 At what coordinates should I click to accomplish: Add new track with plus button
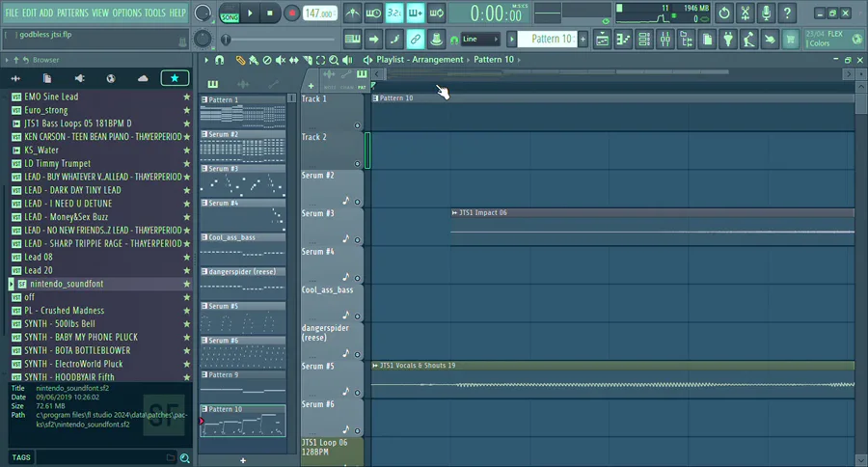click(312, 86)
